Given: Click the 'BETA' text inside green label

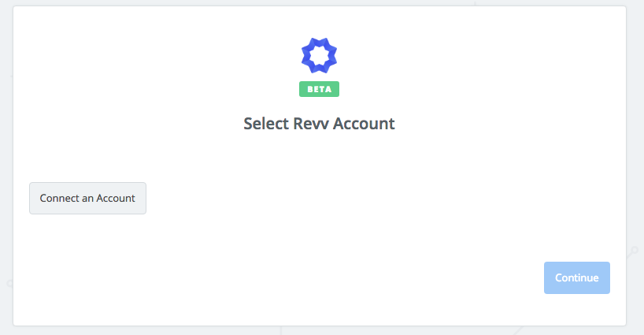Looking at the screenshot, I should 319,89.
